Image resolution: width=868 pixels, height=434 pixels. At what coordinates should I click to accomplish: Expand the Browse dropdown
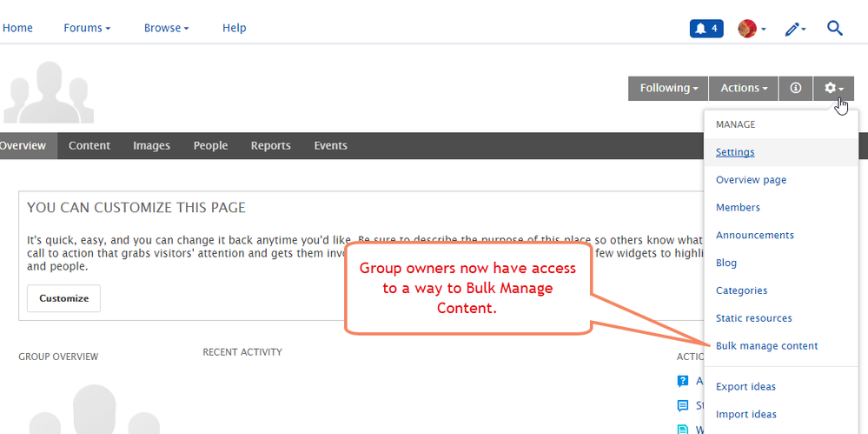167,28
